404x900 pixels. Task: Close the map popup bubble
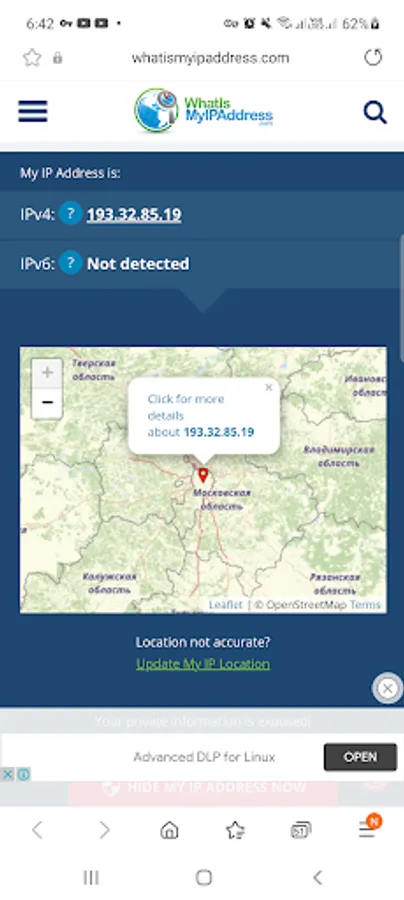pos(268,387)
